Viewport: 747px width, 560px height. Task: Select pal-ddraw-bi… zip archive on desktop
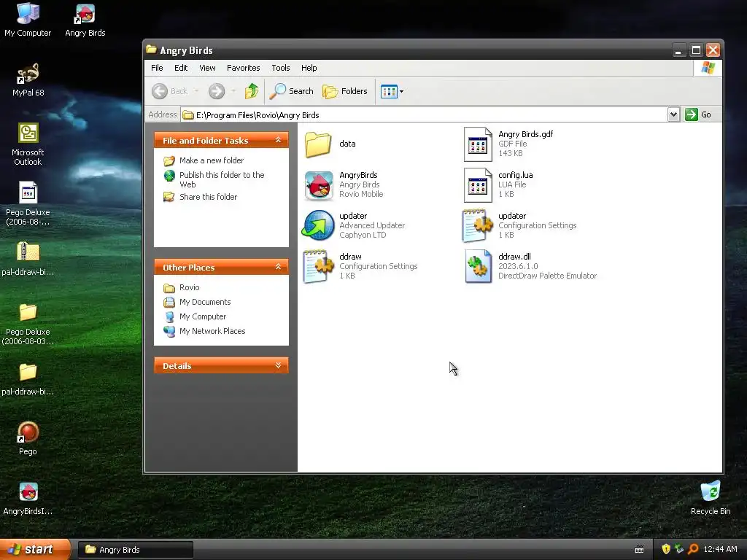coord(28,259)
